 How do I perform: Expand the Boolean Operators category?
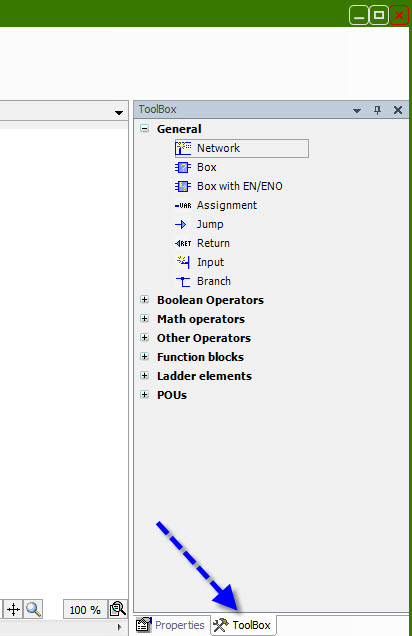[144, 299]
